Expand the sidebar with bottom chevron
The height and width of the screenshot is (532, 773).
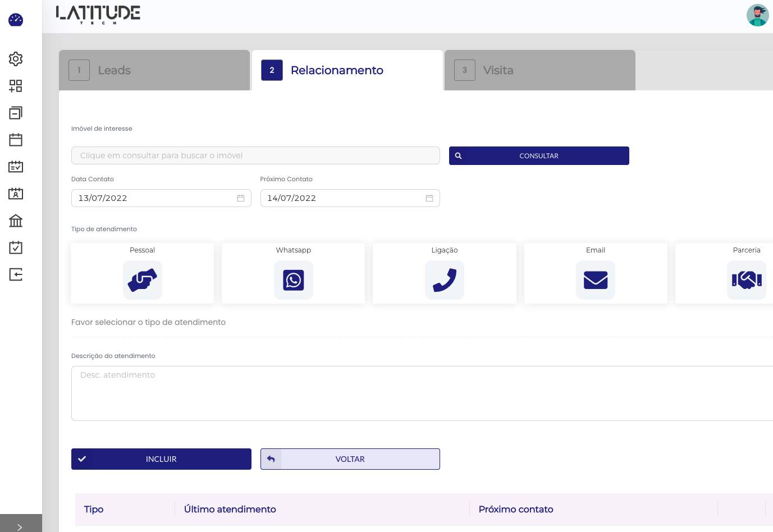coord(20,527)
